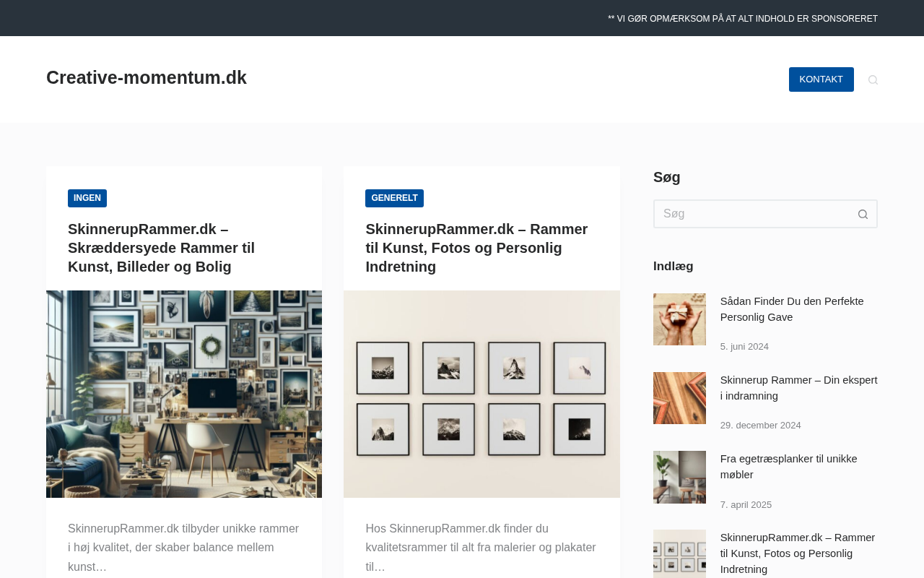The image size is (924, 578).
Task: Click excerpt 'SkinnerupRammer.dk tilbyder unikke rammer'
Action: [x=183, y=548]
